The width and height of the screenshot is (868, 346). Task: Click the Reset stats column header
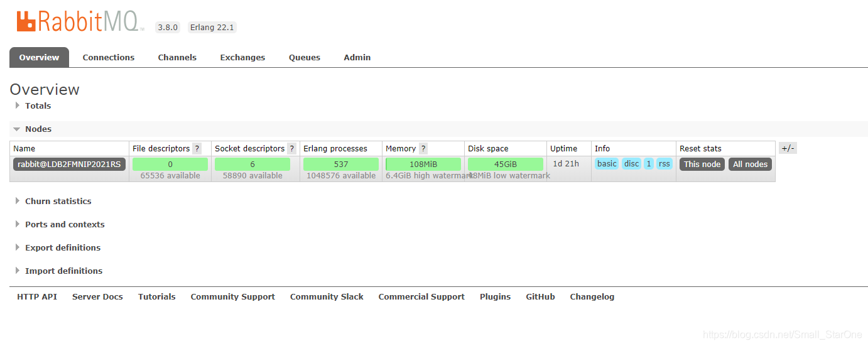click(700, 148)
